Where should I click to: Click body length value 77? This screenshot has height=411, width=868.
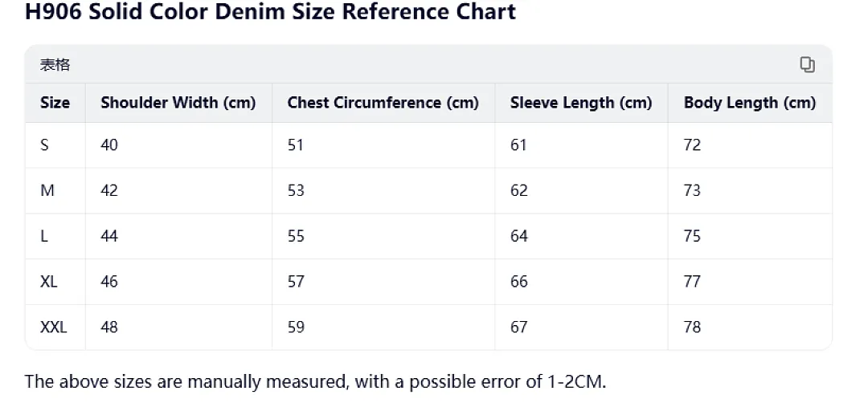pos(692,282)
